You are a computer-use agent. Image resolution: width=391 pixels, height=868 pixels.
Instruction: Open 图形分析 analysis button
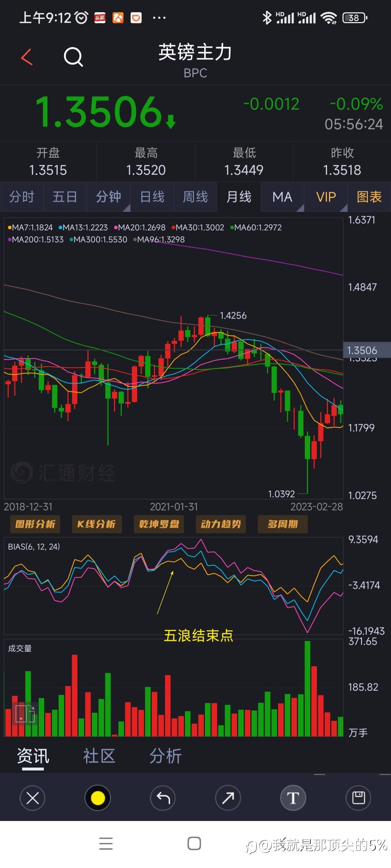pos(35,524)
